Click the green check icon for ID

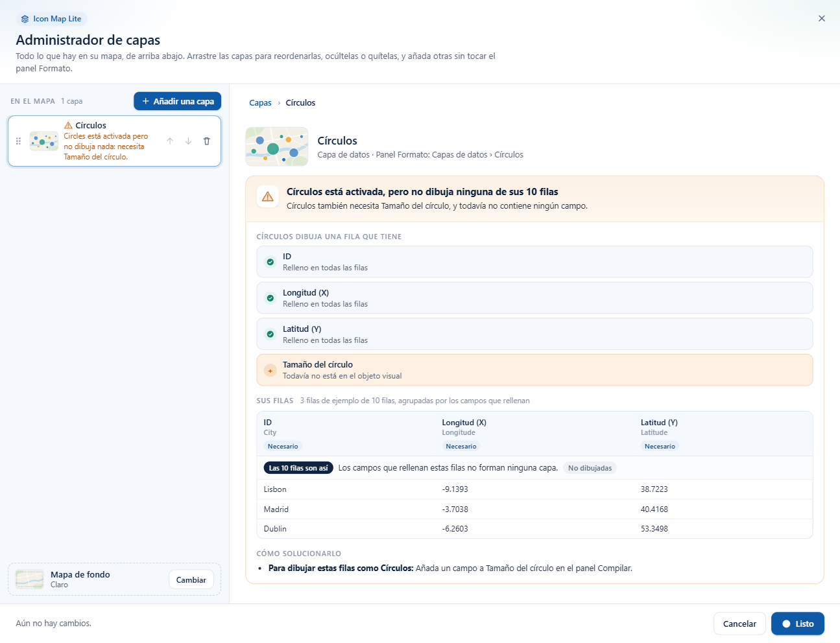[270, 262]
